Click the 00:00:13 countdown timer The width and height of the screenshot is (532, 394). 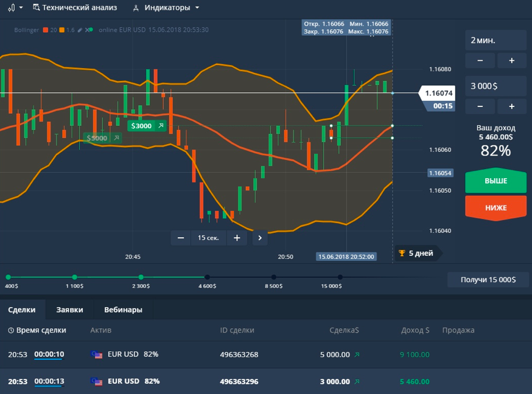(x=49, y=381)
